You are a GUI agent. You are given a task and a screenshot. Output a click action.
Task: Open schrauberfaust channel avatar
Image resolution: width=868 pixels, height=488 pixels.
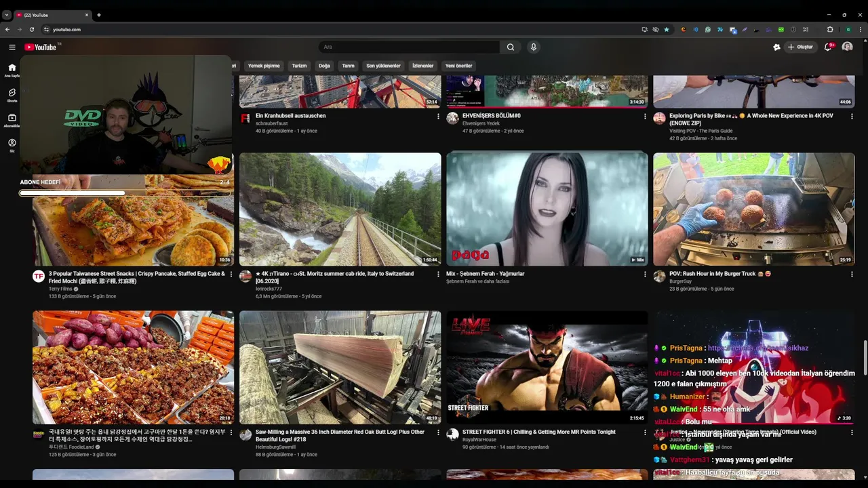(245, 118)
